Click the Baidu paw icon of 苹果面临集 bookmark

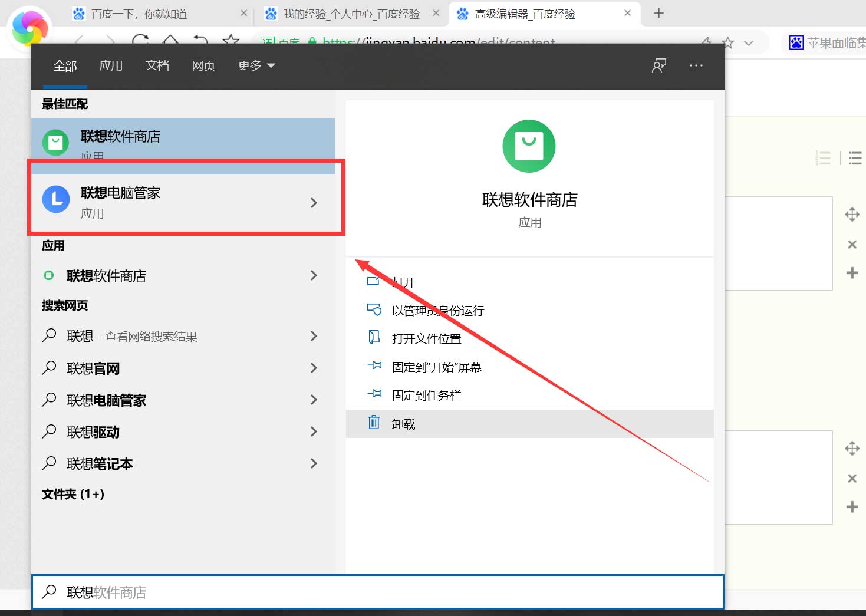click(796, 42)
